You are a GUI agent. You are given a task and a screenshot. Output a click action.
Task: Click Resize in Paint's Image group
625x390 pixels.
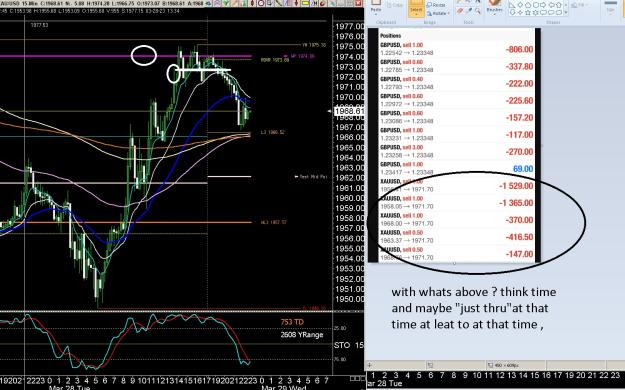[436, 5]
